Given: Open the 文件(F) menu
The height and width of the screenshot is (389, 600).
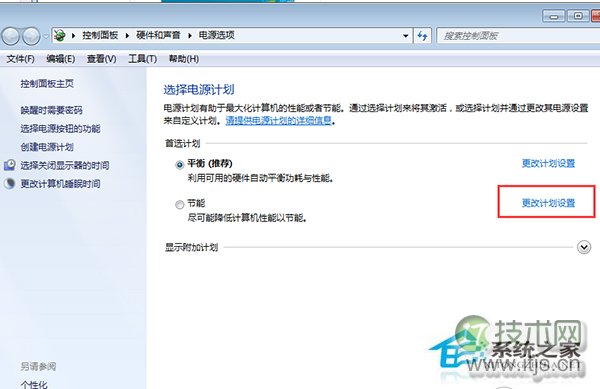Looking at the screenshot, I should 20,59.
